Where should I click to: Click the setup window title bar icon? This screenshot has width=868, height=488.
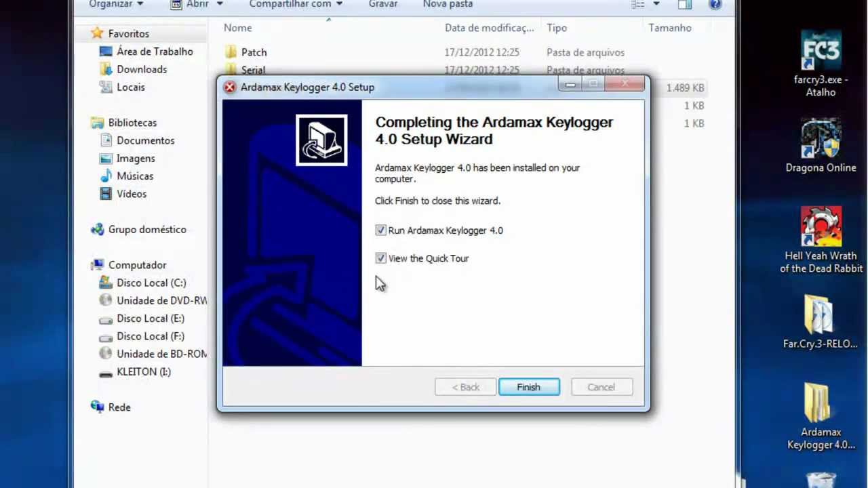pyautogui.click(x=230, y=87)
